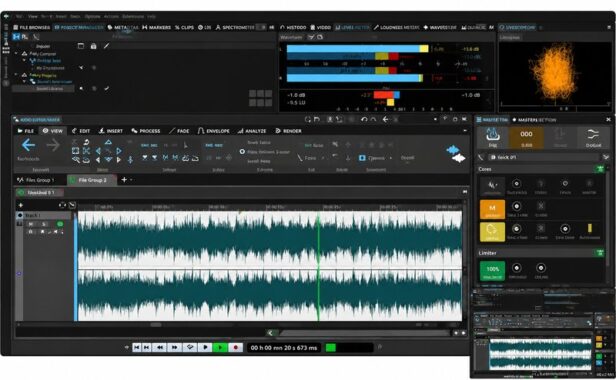Image resolution: width=616 pixels, height=380 pixels.
Task: Switch to the Markers panel tab
Action: 156,28
